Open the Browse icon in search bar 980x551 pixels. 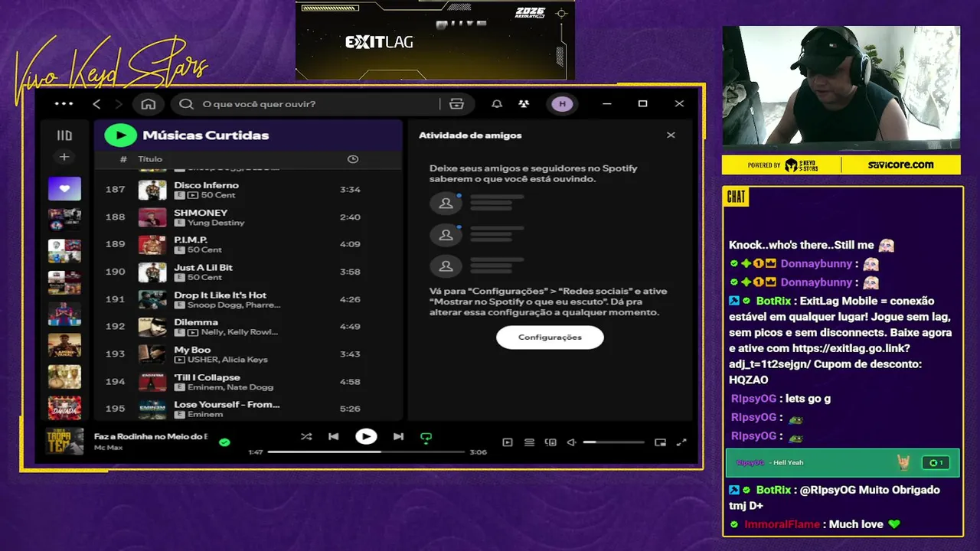(457, 104)
